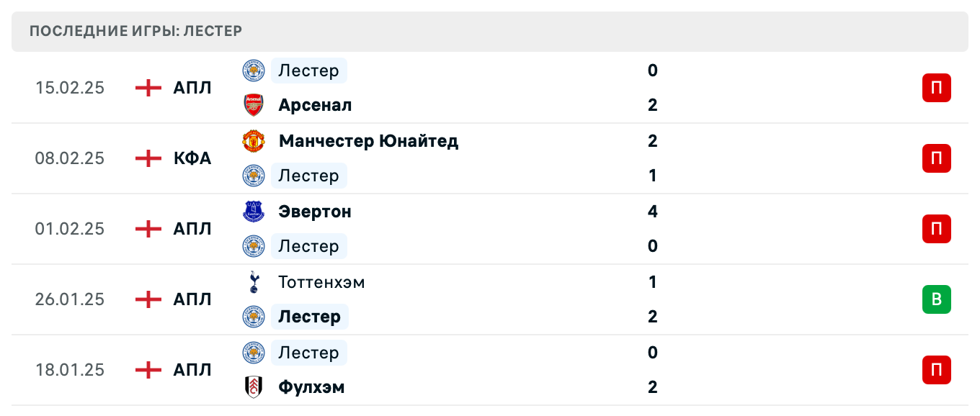Click the Arsenal club logo

pos(254,104)
